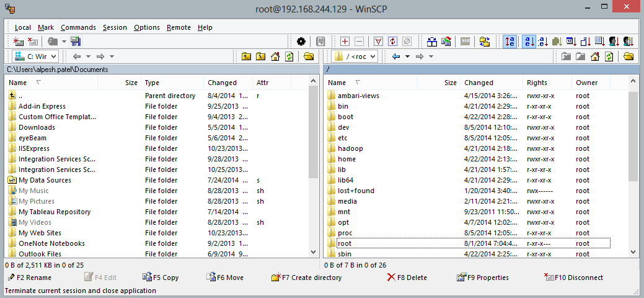This screenshot has height=298, width=644.
Task: Click the Save session floppy icon
Action: coord(75,41)
